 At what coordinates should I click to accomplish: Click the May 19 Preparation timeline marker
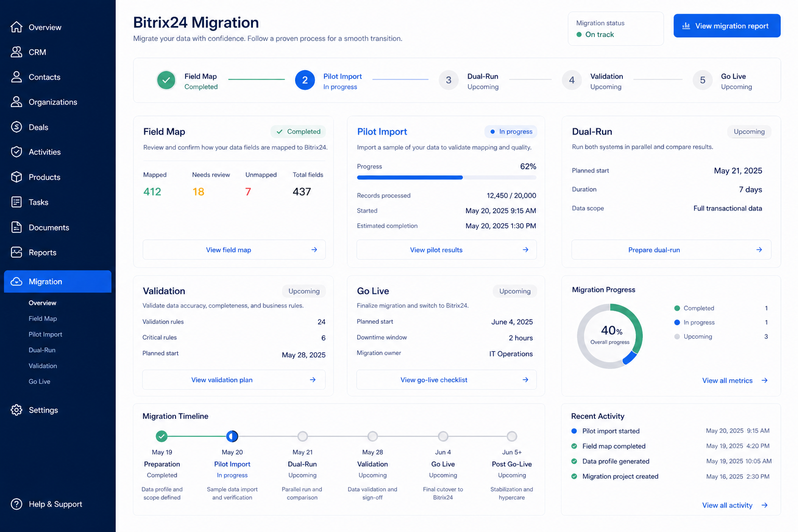coord(162,436)
